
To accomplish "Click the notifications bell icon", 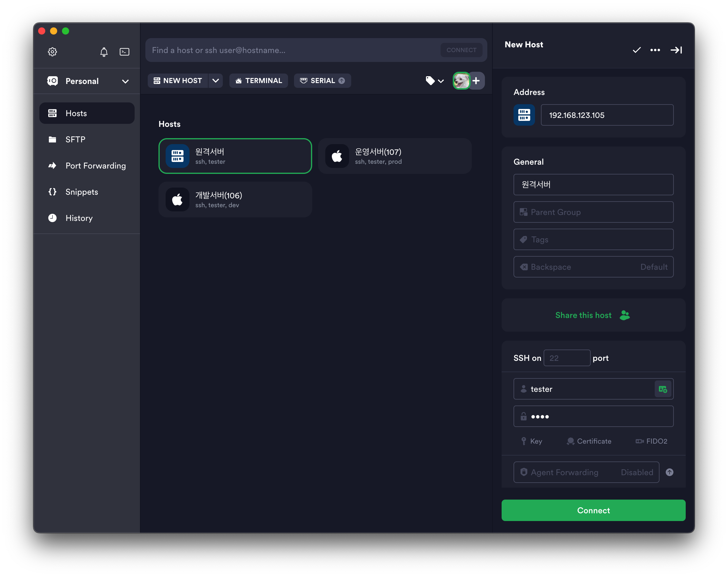I will 104,52.
